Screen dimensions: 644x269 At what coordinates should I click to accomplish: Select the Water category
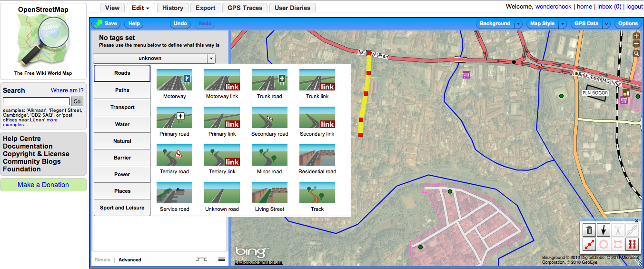tap(122, 124)
